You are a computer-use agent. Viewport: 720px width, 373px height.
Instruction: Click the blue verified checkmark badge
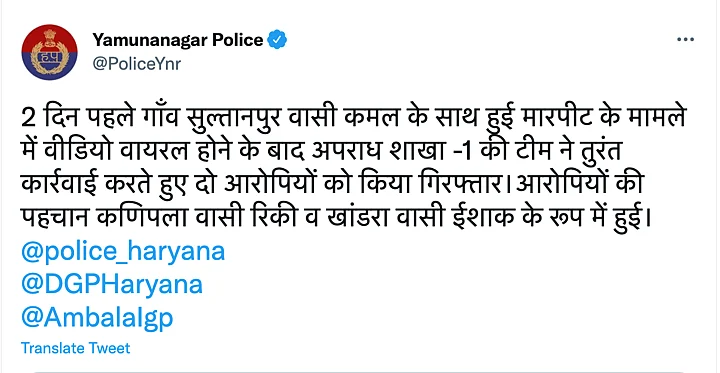277,40
